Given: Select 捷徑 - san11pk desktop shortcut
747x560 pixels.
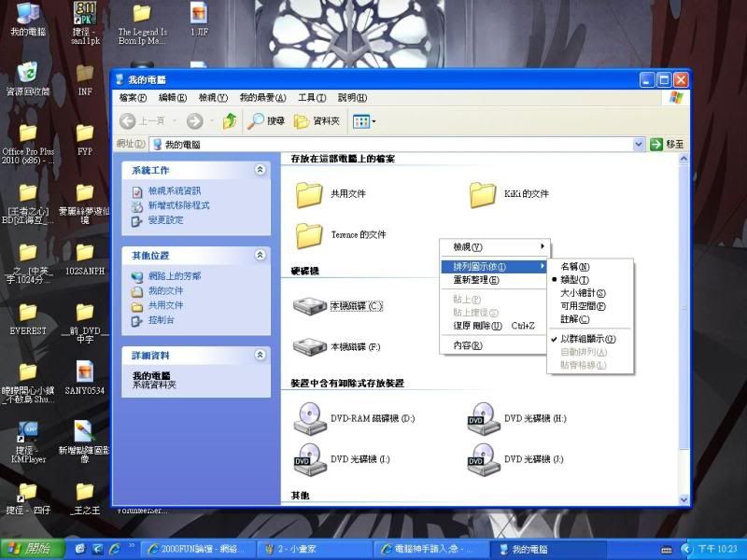Looking at the screenshot, I should click(85, 22).
